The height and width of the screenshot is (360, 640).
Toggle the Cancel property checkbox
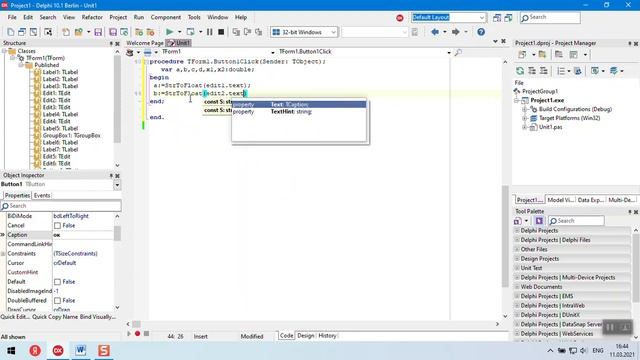57,226
